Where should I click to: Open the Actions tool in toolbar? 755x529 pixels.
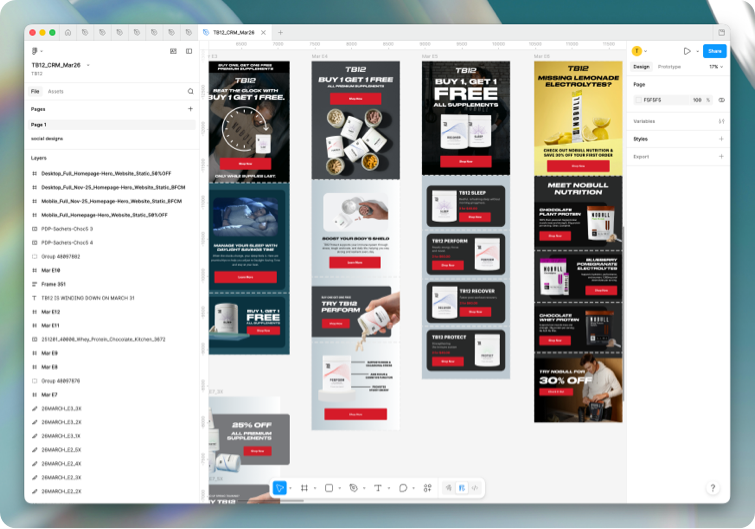(428, 488)
